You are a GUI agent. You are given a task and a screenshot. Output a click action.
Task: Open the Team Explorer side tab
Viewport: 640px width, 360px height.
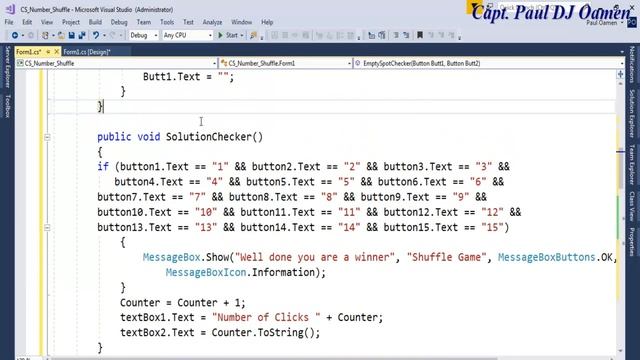pos(632,164)
